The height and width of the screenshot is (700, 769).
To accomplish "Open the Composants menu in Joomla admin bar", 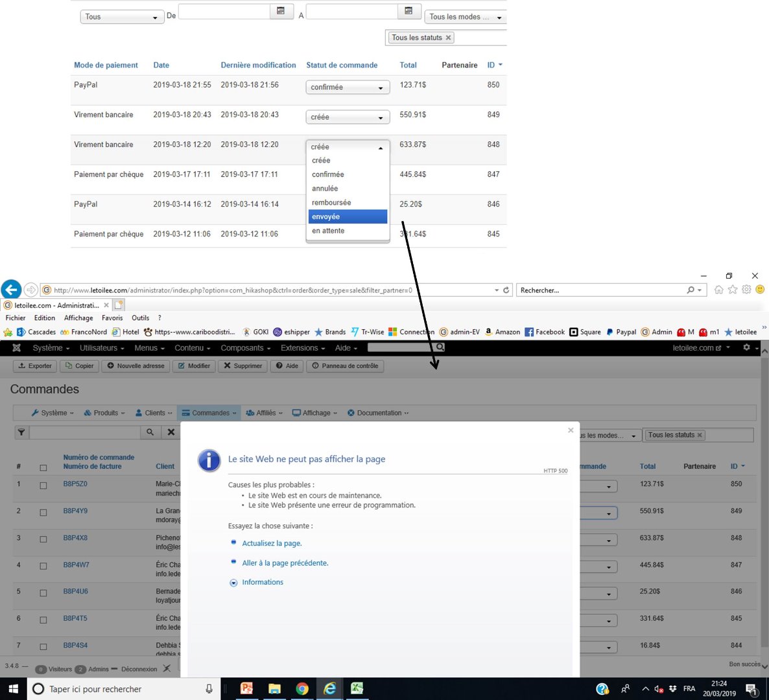I will [x=245, y=347].
